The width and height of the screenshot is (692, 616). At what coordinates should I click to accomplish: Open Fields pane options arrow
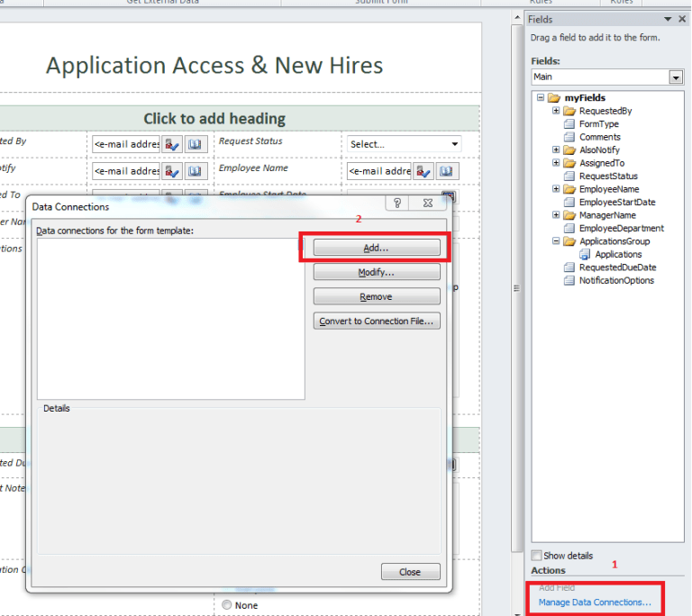click(x=668, y=19)
